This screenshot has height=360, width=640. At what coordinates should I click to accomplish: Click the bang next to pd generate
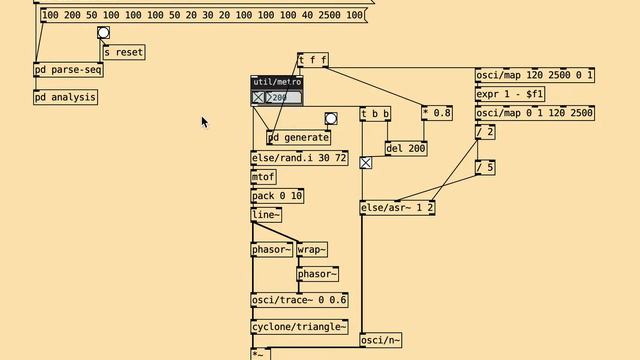click(331, 119)
